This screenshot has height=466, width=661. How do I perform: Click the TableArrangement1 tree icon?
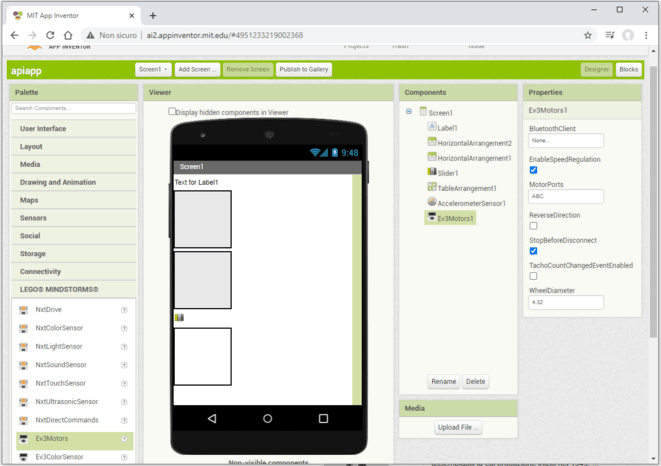[x=431, y=188]
